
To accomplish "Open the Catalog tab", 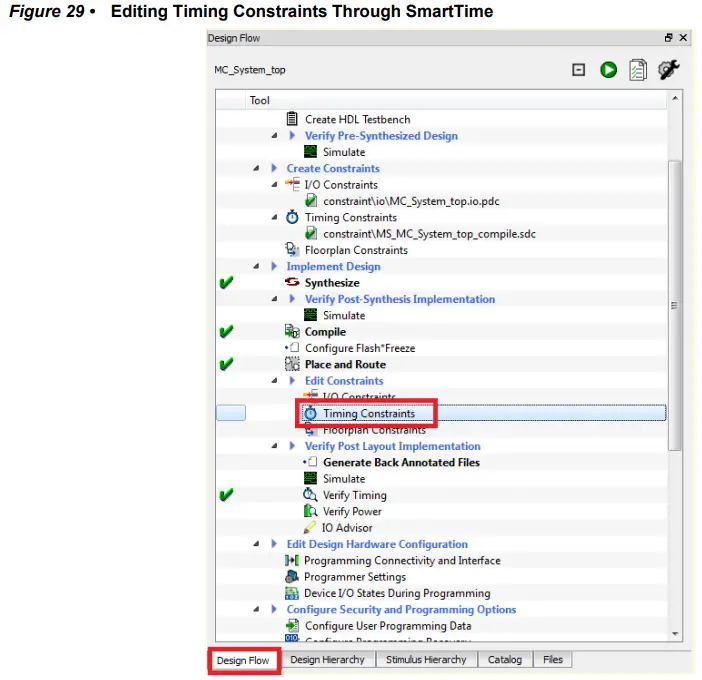I will (x=505, y=660).
